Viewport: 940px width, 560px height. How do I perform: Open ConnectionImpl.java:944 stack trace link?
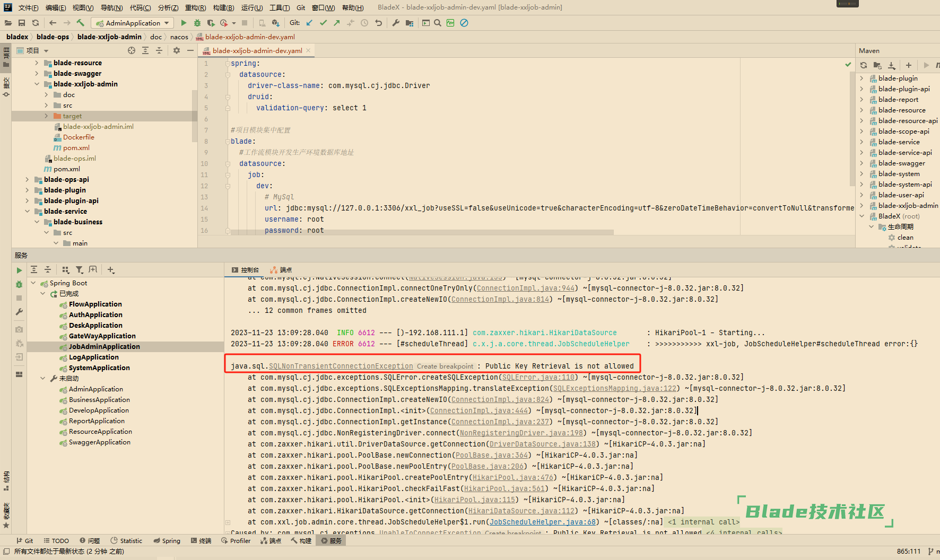click(x=525, y=288)
